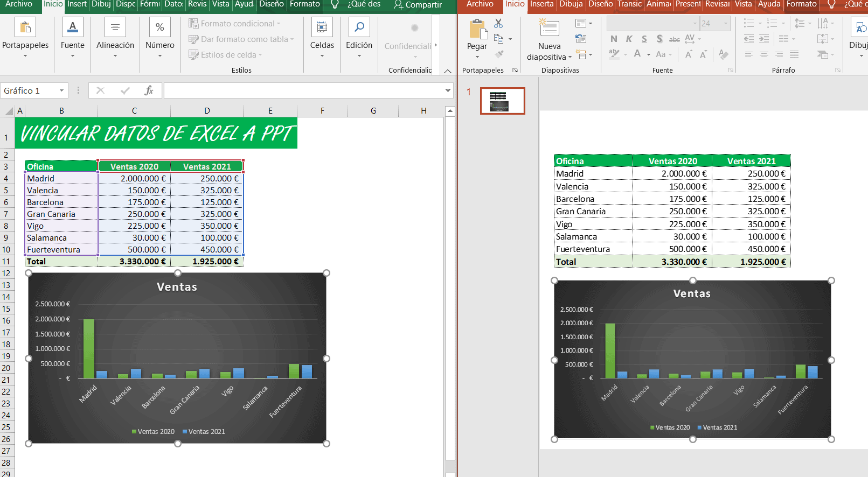Viewport: 868px width, 477px height.
Task: Open the PowerPoint font size dropdown
Action: [x=725, y=24]
